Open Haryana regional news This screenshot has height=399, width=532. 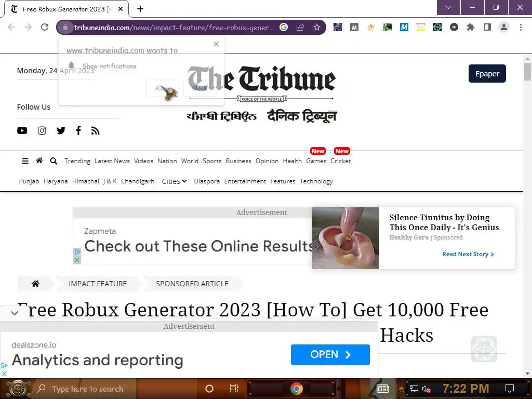tap(56, 181)
